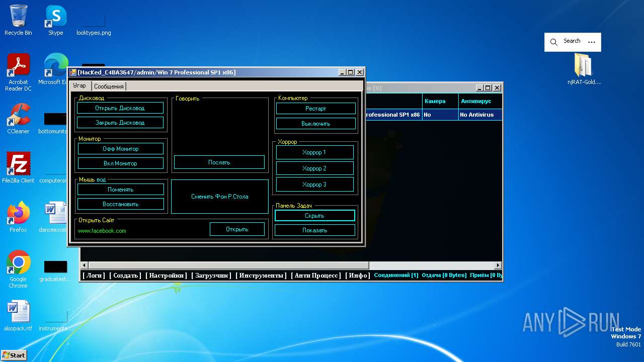The height and width of the screenshot is (362, 644).
Task: Click the Выключить computer button
Action: pyautogui.click(x=316, y=124)
